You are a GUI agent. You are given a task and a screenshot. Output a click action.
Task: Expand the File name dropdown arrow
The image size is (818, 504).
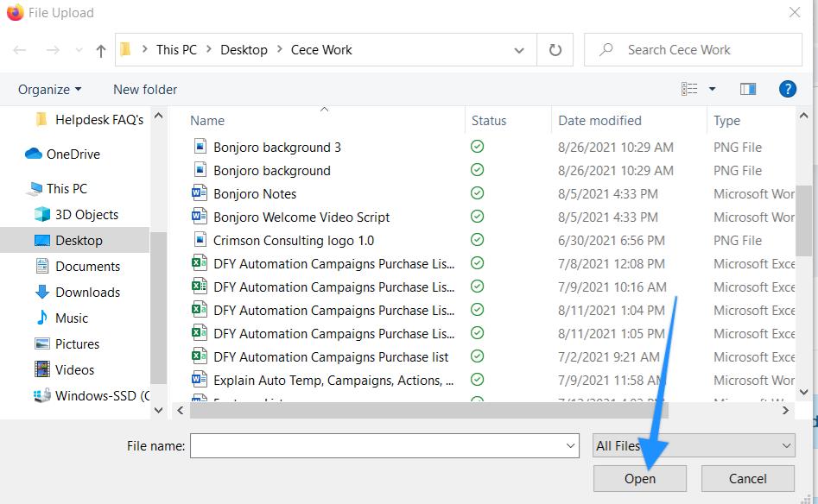571,446
